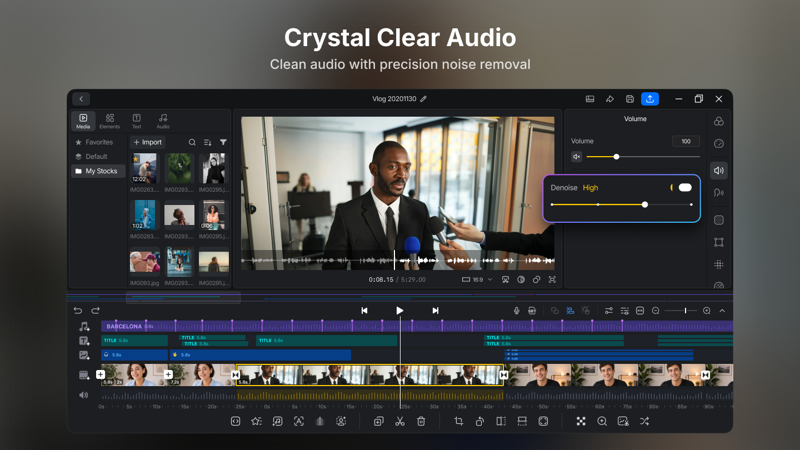Click the snapshot icon under the preview

click(505, 280)
